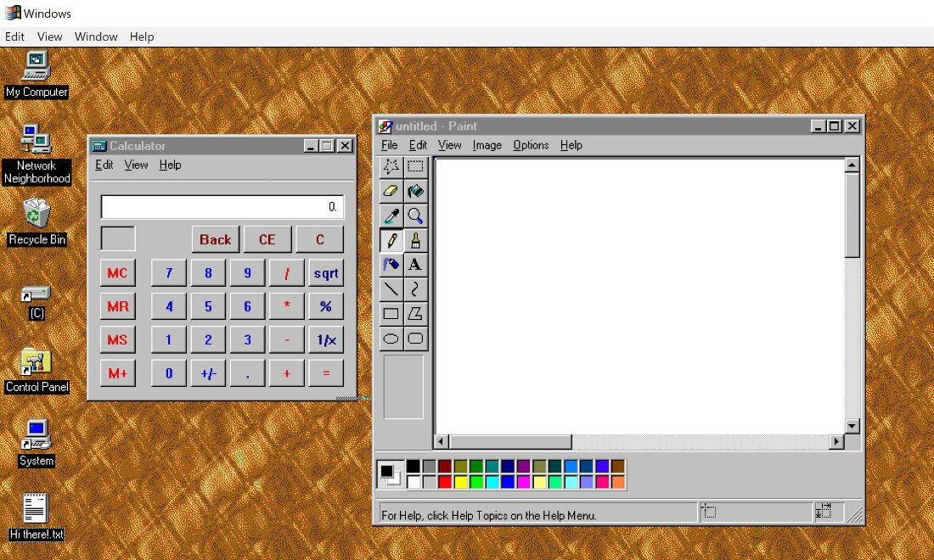This screenshot has height=560, width=934.
Task: Choose the Ellipse shape tool
Action: point(391,339)
